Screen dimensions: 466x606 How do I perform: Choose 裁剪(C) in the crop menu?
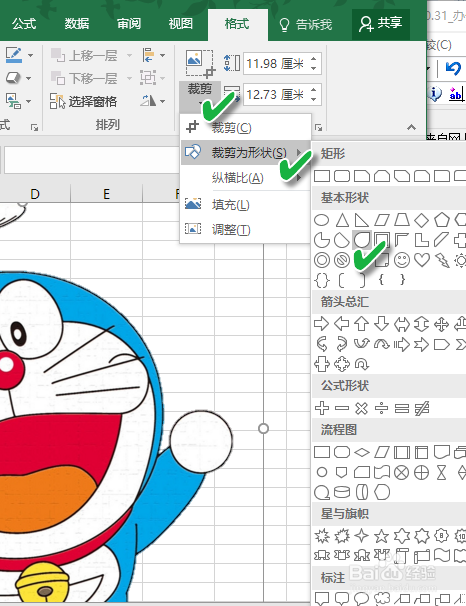pyautogui.click(x=246, y=127)
